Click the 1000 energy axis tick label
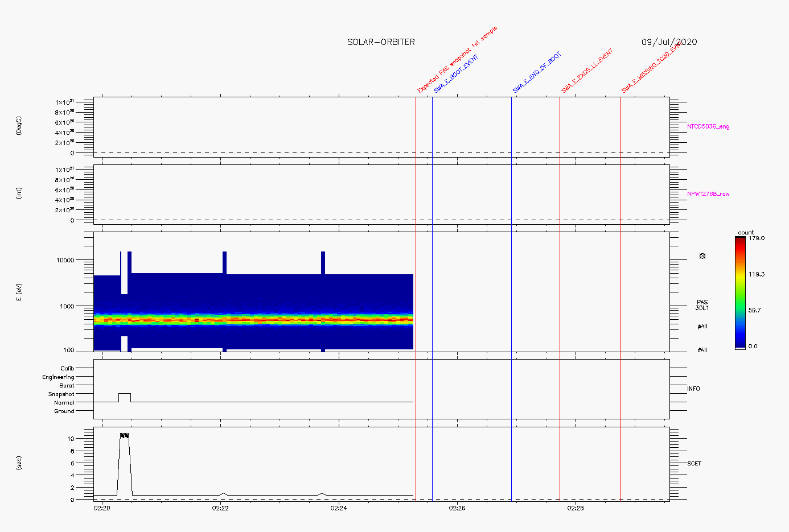 [67, 306]
